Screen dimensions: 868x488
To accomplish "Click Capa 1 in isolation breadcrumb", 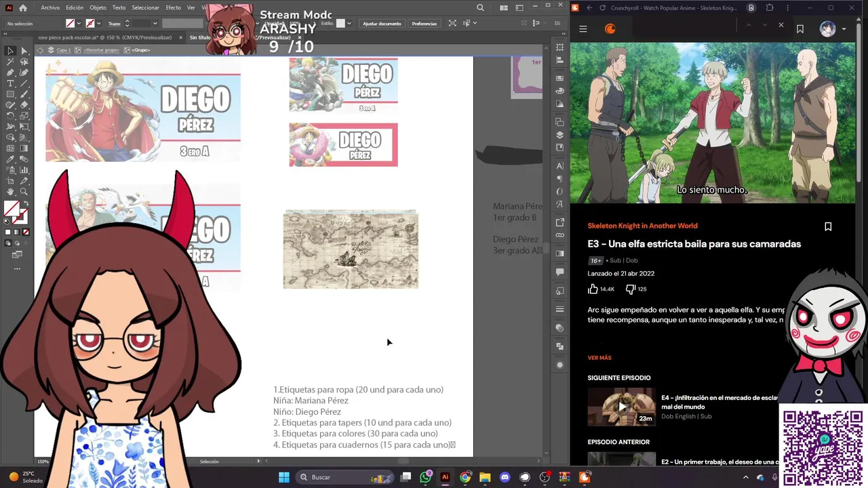I will point(64,50).
